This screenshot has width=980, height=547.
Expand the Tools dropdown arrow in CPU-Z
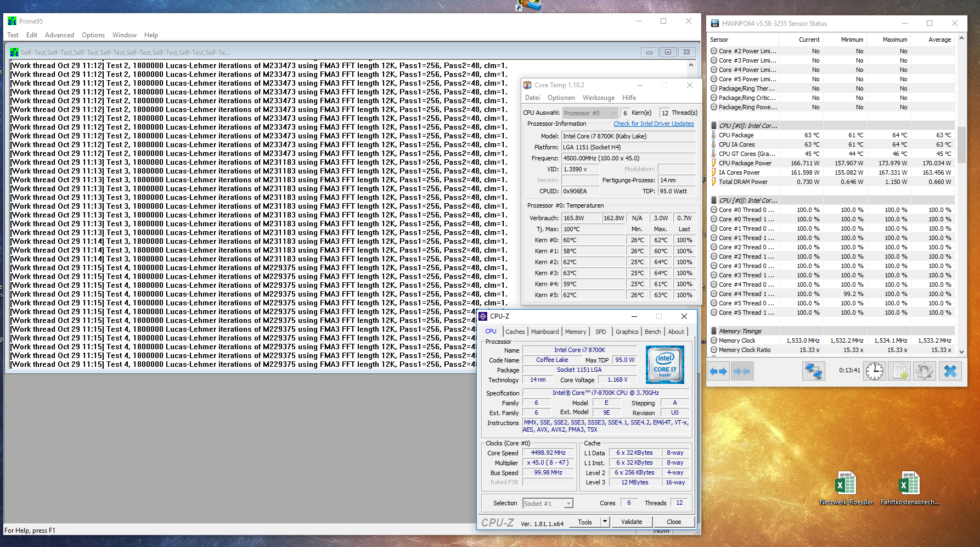pos(605,522)
